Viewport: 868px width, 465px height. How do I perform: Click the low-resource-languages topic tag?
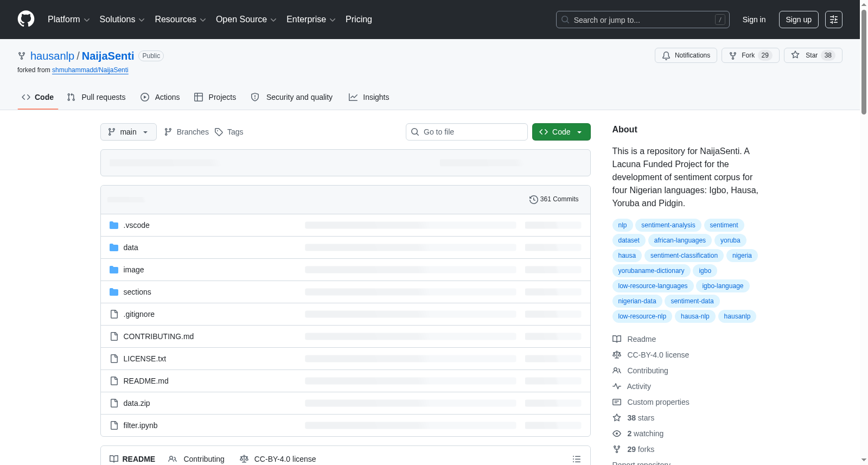click(x=653, y=286)
